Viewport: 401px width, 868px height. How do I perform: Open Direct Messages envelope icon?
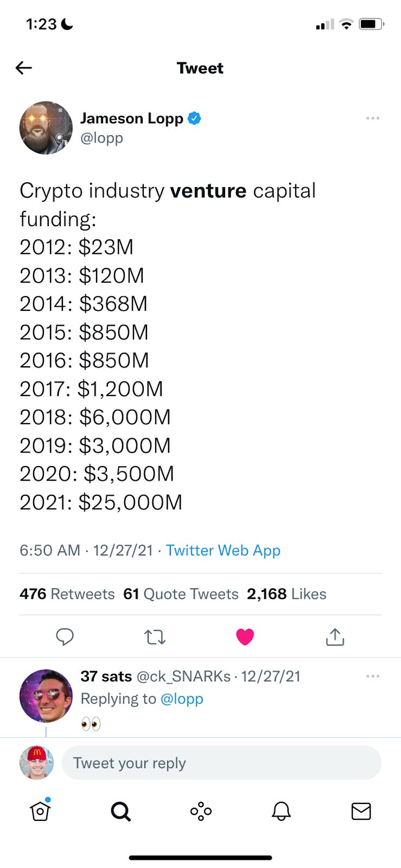[361, 812]
